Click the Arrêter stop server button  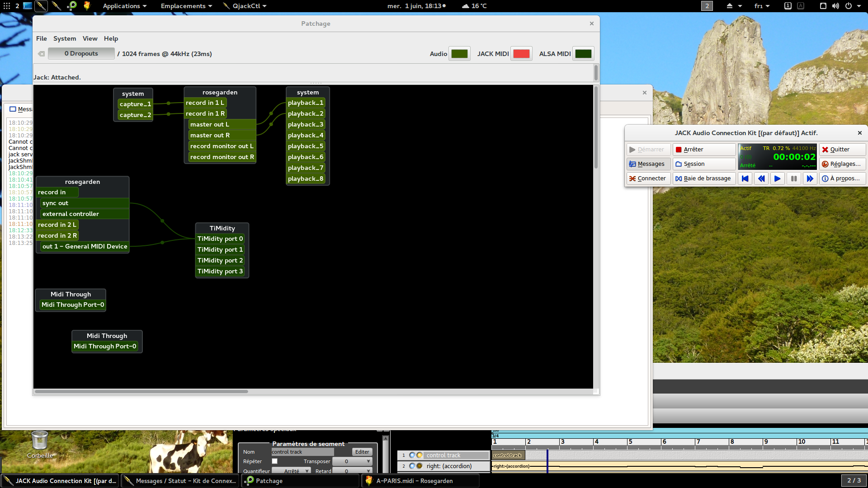pyautogui.click(x=703, y=150)
